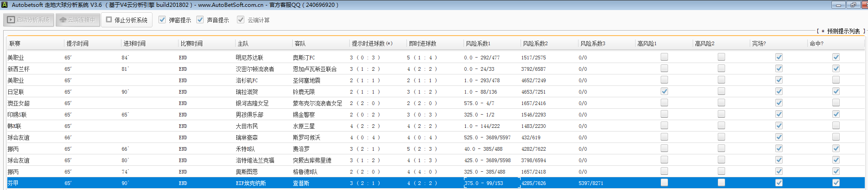Click the 主队 column header
868x190 pixels.
(243, 43)
